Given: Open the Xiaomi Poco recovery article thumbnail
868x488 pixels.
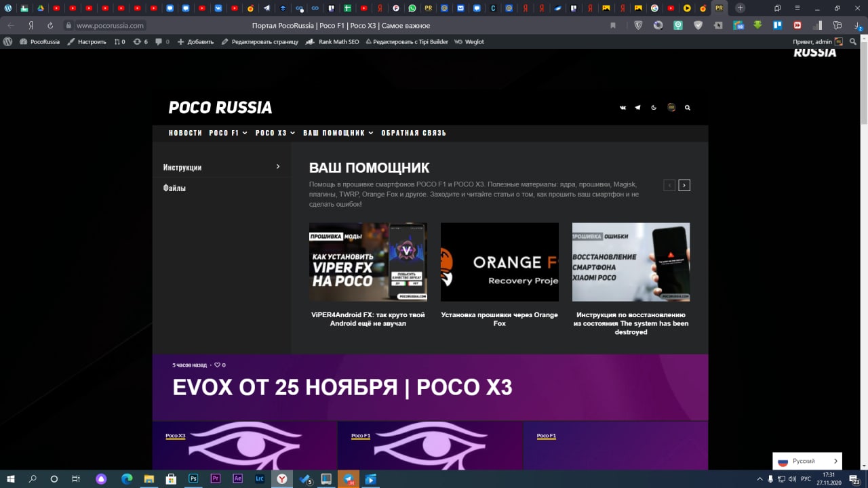Looking at the screenshot, I should (x=631, y=262).
